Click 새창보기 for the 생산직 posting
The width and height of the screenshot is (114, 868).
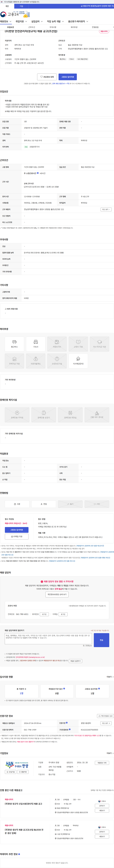click(102, 836)
